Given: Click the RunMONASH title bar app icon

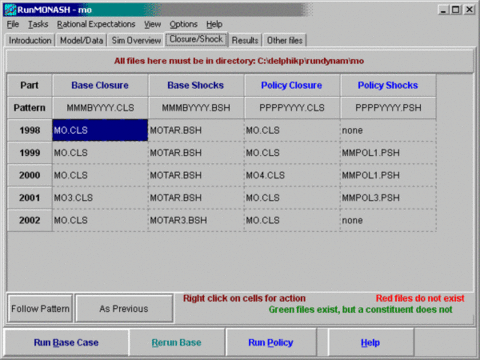Looking at the screenshot, I should (10, 10).
